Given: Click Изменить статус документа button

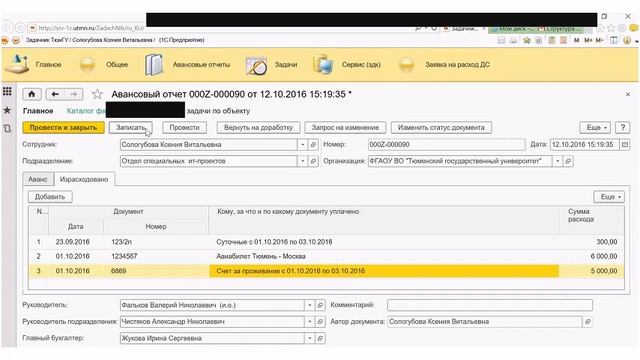Looking at the screenshot, I should (x=441, y=127).
